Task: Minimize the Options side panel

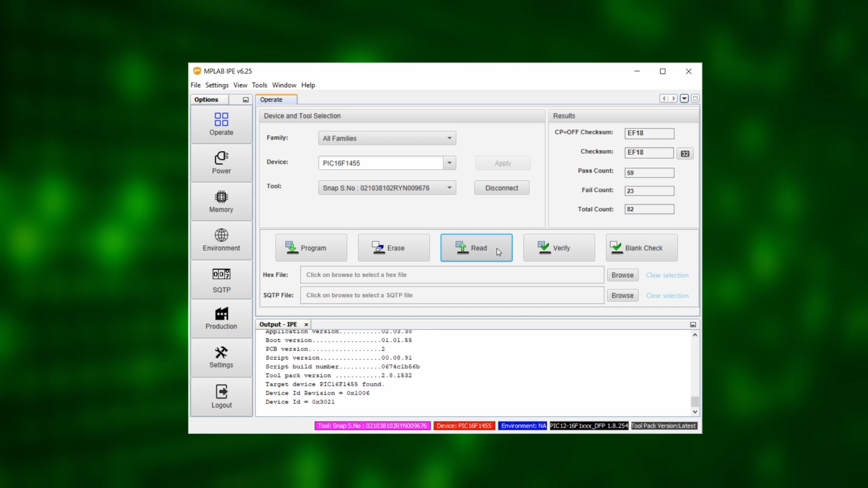Action: click(245, 100)
